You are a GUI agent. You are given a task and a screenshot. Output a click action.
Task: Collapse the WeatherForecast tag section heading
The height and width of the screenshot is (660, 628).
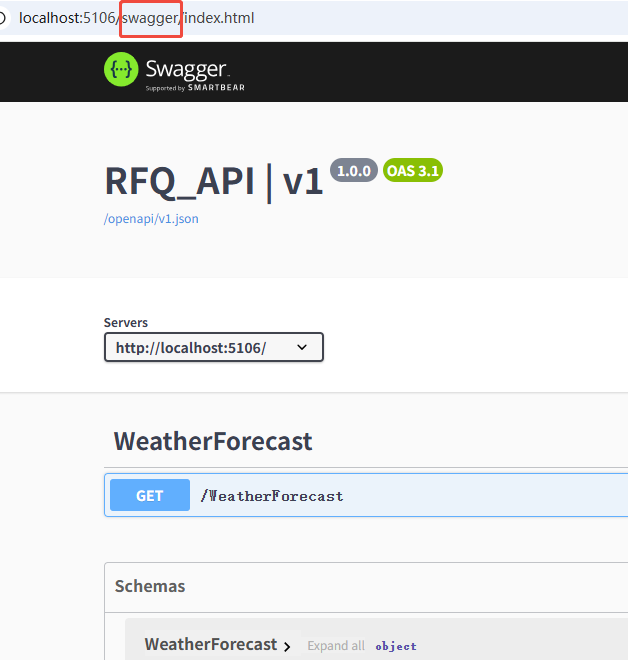pyautogui.click(x=213, y=441)
